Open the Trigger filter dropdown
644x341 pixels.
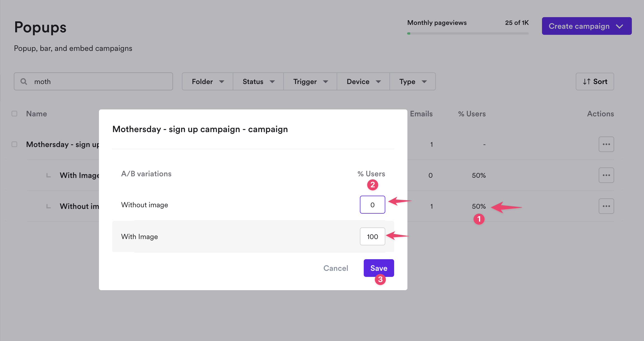click(x=310, y=82)
